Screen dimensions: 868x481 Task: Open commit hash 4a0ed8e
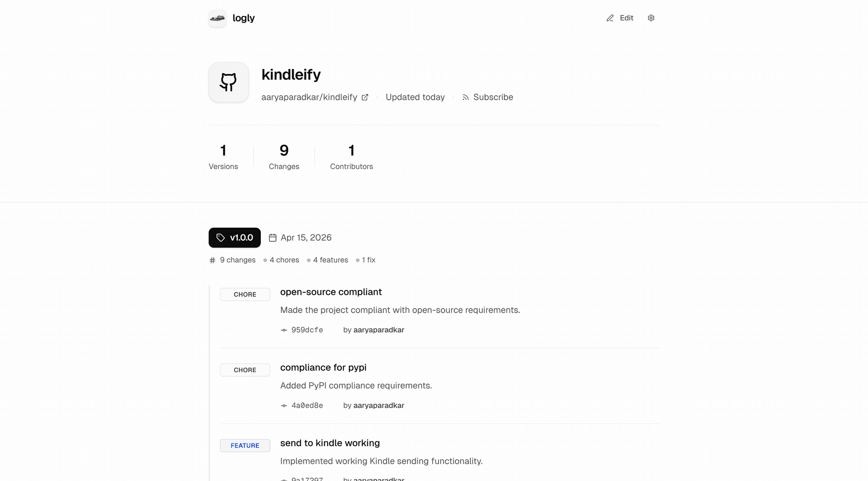click(x=307, y=406)
